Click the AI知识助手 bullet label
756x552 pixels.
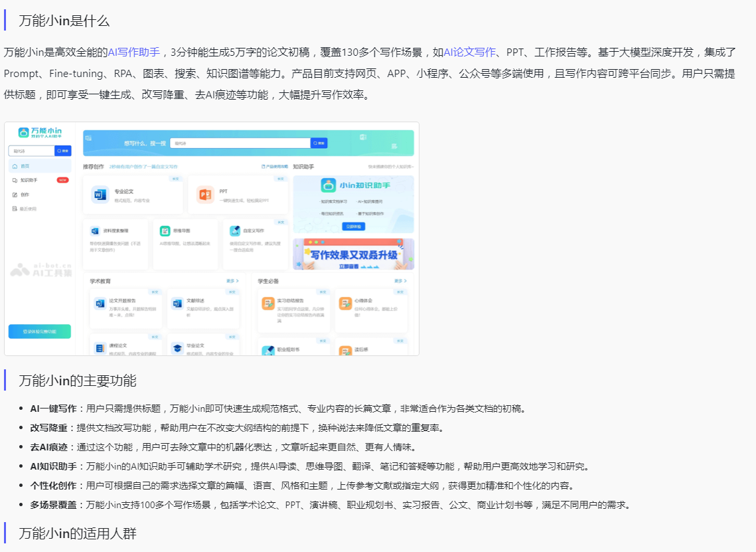click(x=53, y=466)
